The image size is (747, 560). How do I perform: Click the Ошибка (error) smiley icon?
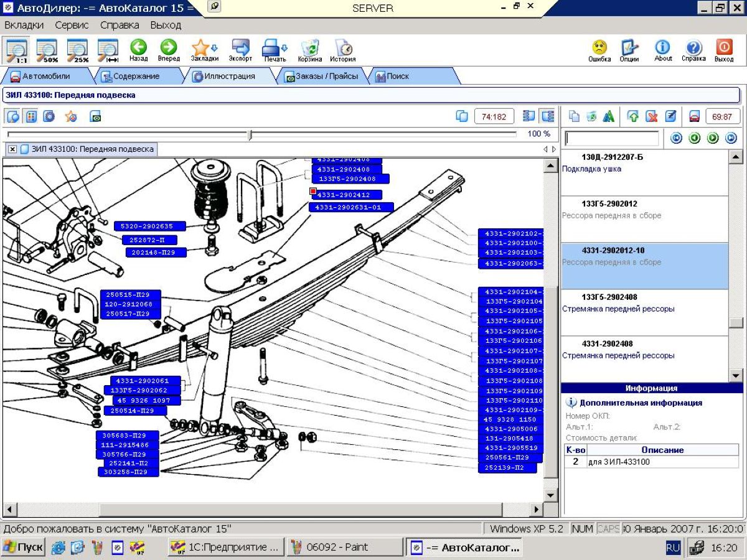tap(599, 49)
